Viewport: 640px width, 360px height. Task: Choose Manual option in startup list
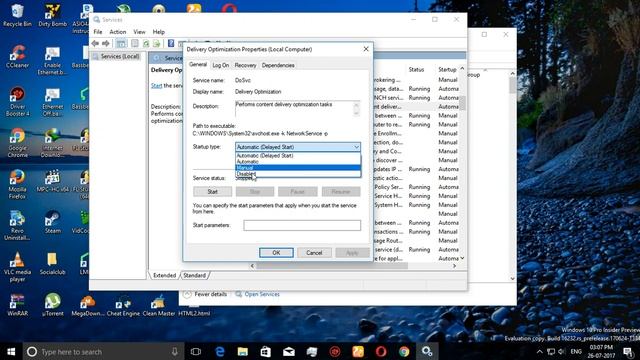[x=298, y=168]
